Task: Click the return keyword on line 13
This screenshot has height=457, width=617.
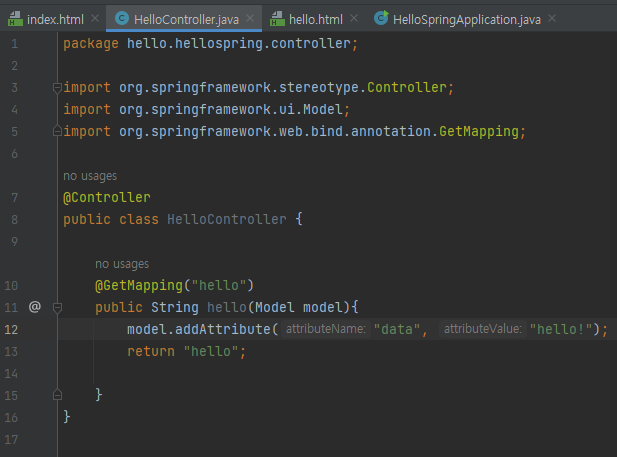Action: click(x=151, y=351)
